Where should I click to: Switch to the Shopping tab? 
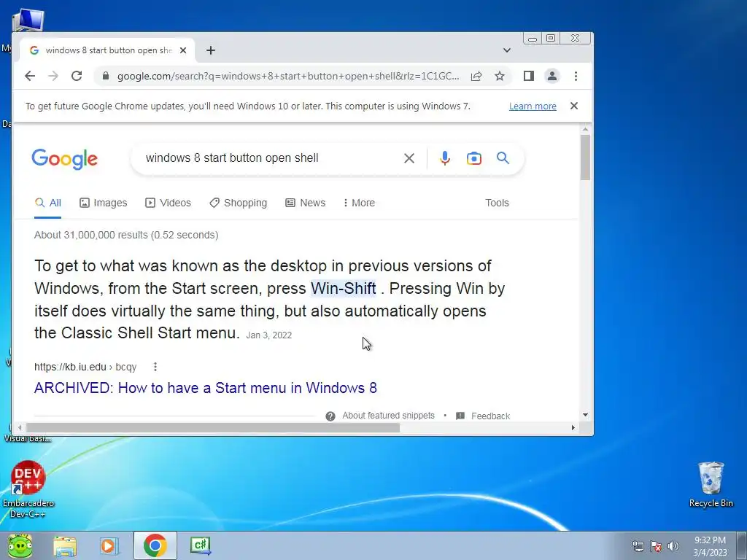point(239,203)
